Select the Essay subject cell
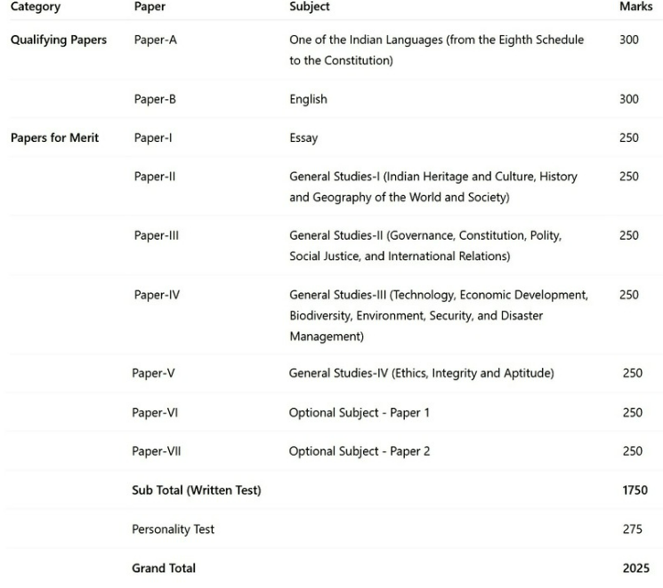663x588 pixels. (304, 138)
